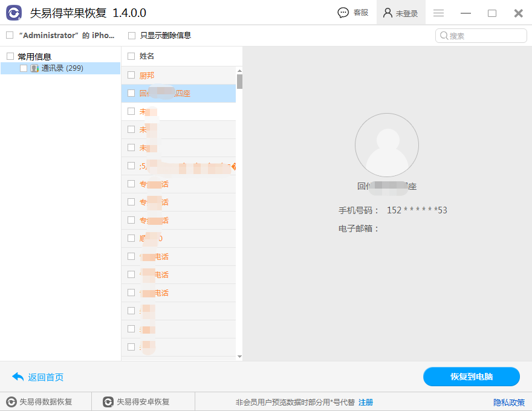Screen dimensions: 532x411
Task: Click the contacts book icon beside 通讯录
Action: point(34,68)
